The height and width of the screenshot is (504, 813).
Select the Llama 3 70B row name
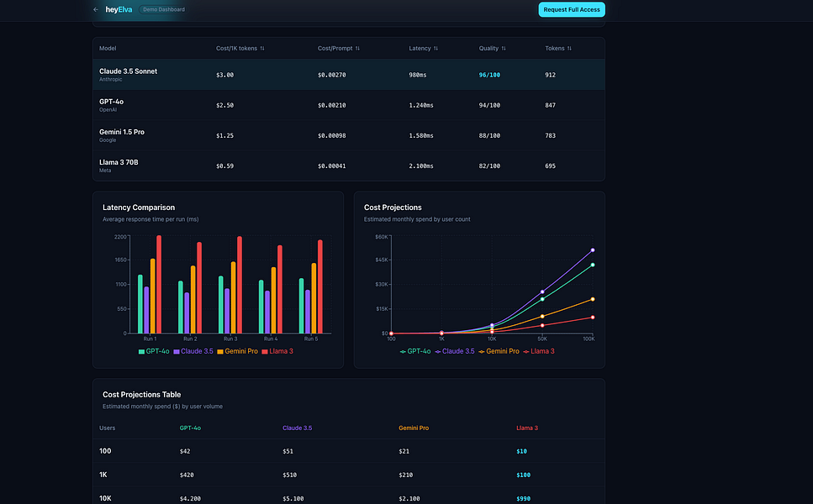click(x=119, y=162)
